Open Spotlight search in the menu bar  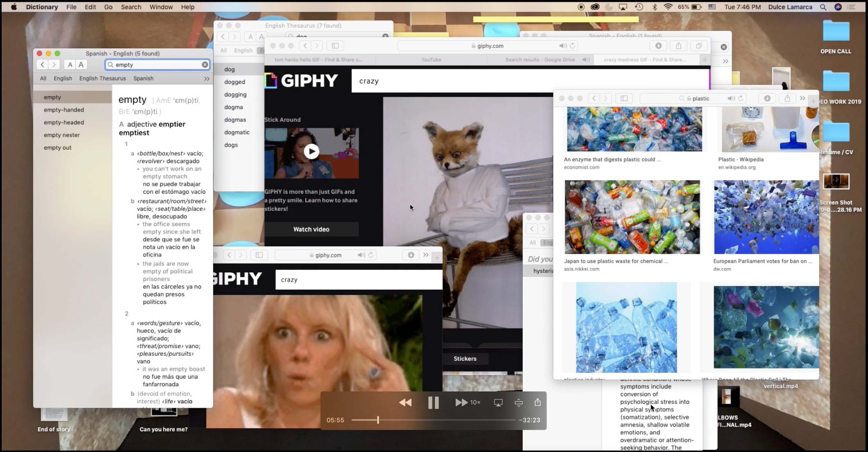tap(823, 7)
